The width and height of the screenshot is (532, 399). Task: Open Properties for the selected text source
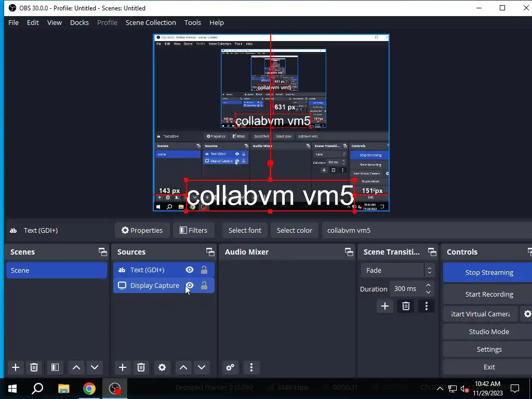pyautogui.click(x=142, y=230)
